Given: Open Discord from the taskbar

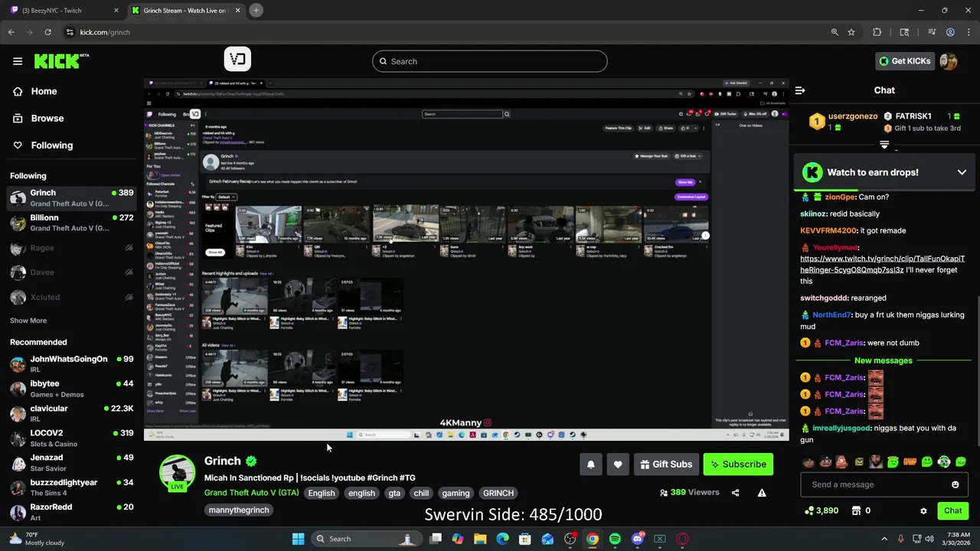Looking at the screenshot, I should coord(637,539).
